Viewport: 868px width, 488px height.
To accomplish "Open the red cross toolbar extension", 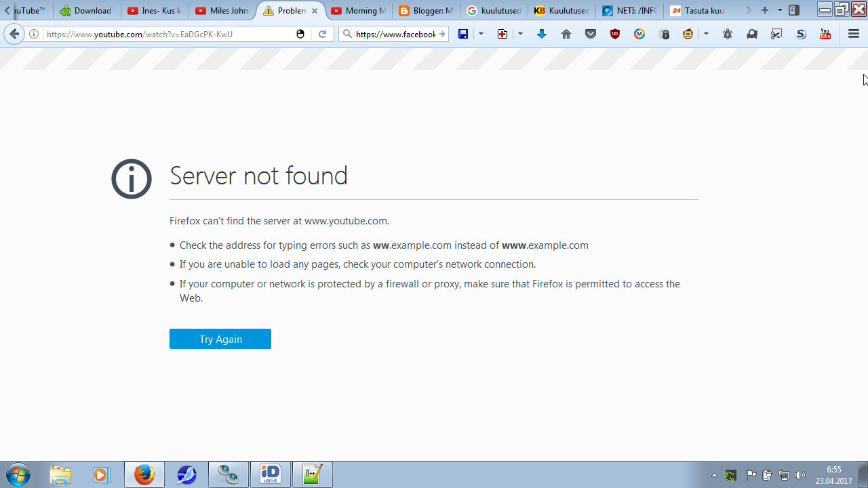I will tap(502, 34).
